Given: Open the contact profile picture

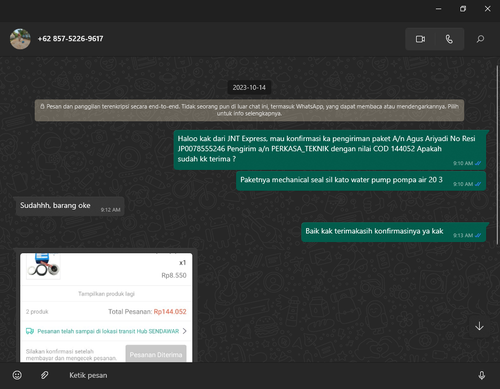Looking at the screenshot, I should (20, 39).
